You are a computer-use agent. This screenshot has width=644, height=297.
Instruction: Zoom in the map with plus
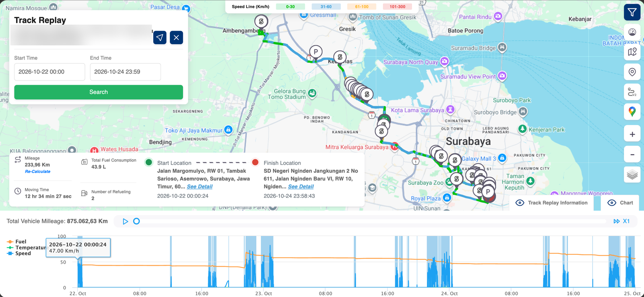(632, 134)
